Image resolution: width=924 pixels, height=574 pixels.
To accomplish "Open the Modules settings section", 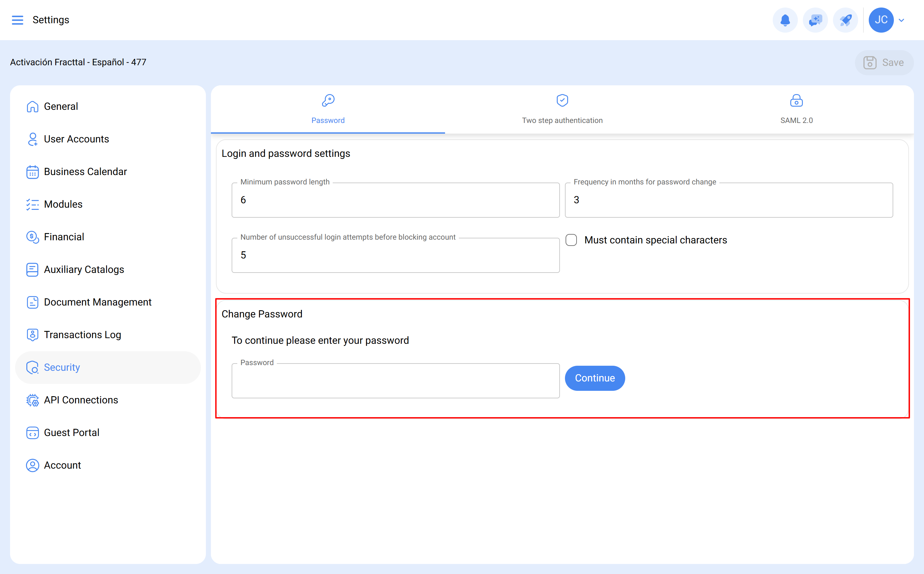I will pyautogui.click(x=63, y=204).
